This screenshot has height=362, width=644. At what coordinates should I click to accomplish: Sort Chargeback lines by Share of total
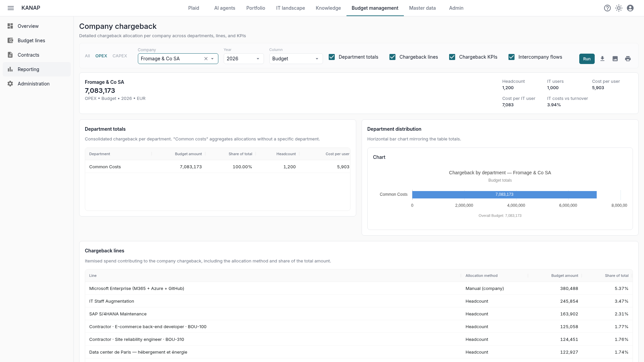tap(616, 276)
